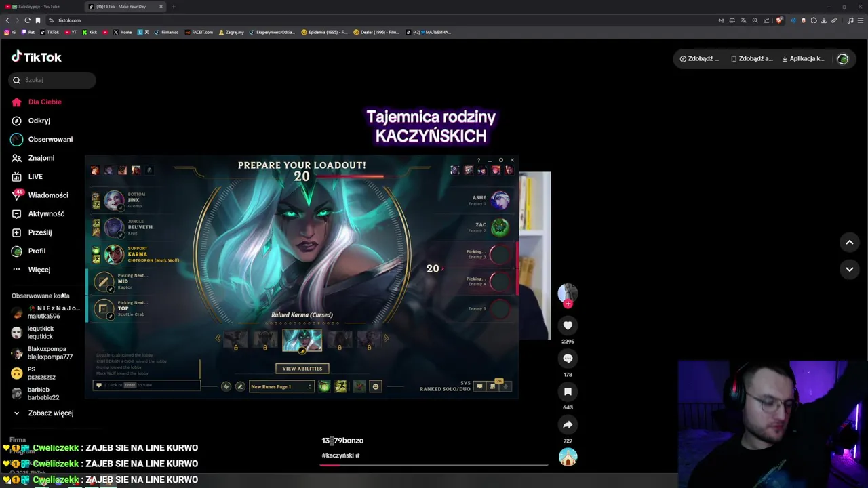
Task: Click the browser back arrow
Action: click(7, 20)
